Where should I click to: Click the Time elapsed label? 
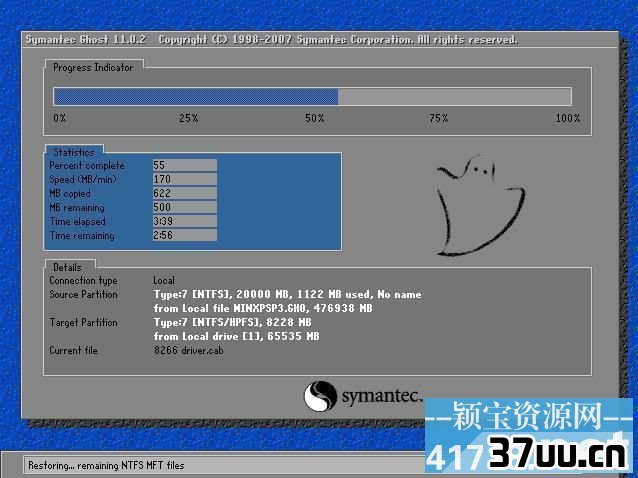[77, 221]
